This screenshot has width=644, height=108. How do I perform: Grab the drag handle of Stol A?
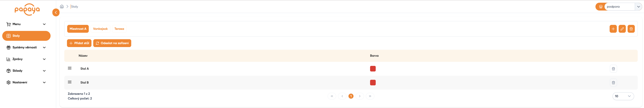(70, 68)
